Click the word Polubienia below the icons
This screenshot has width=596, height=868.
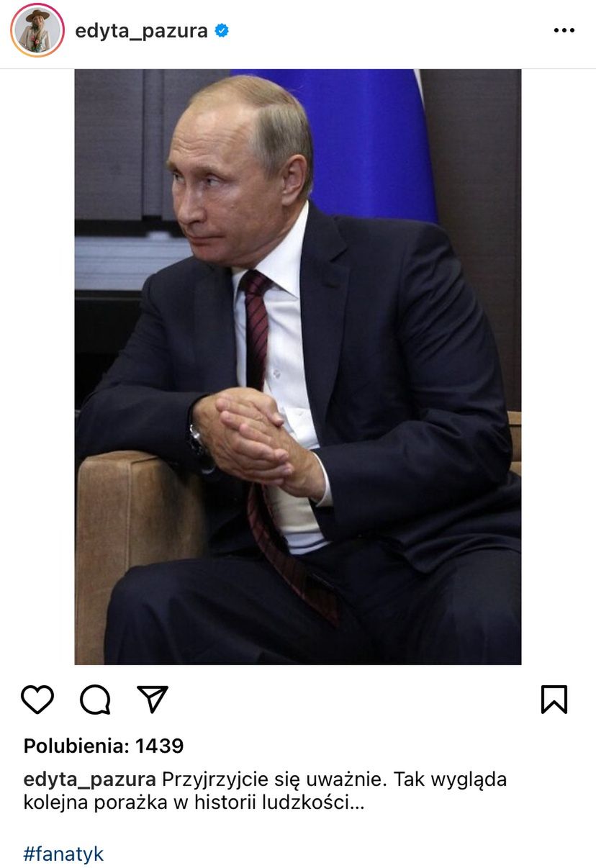point(76,746)
